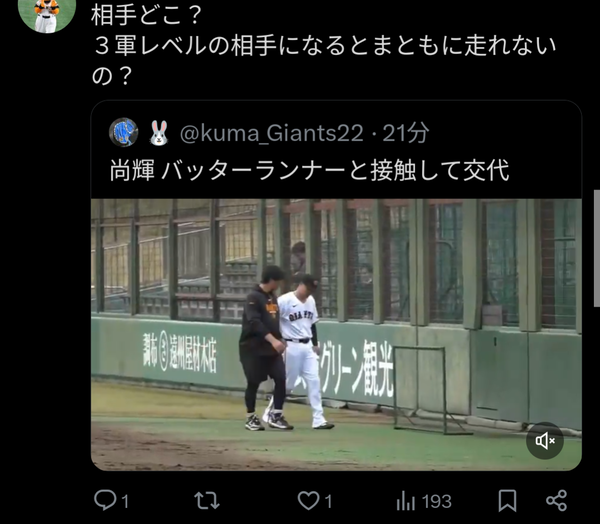Bookmark this post

pos(507,501)
